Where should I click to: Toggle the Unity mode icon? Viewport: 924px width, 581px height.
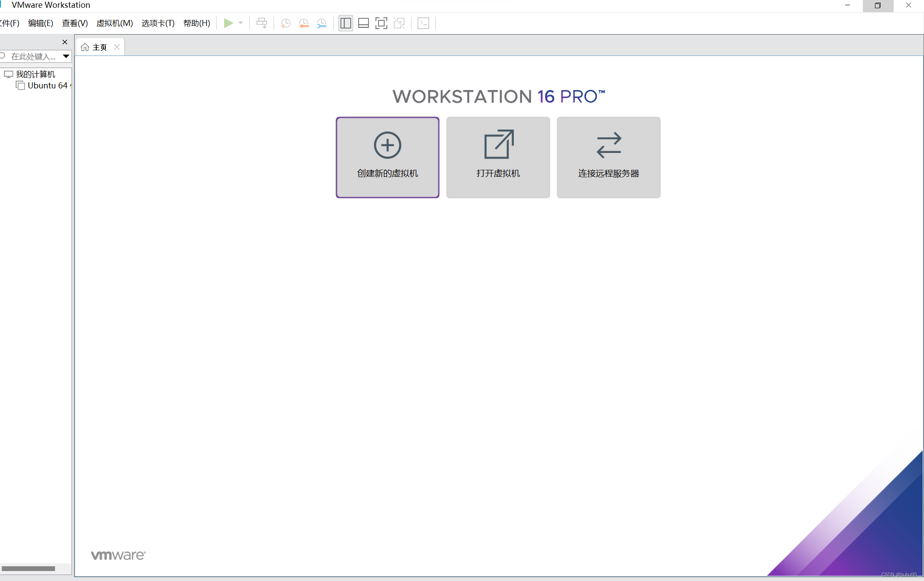pos(399,23)
